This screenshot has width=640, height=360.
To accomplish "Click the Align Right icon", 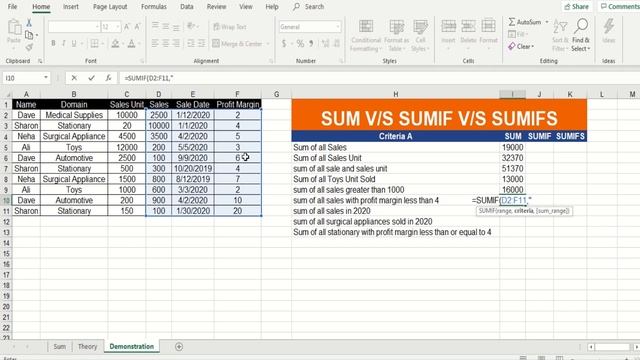I will (176, 43).
